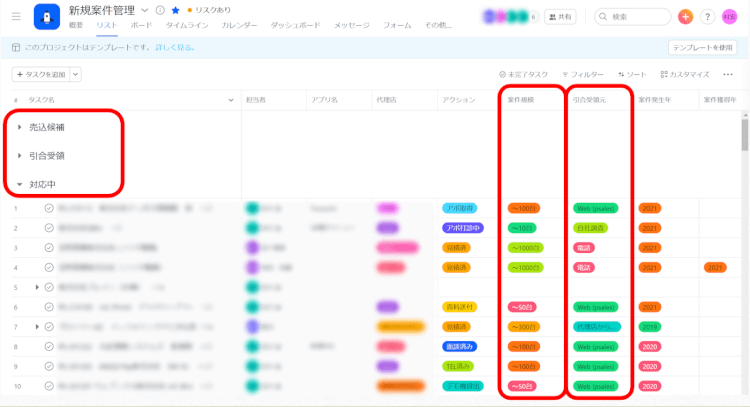The width and height of the screenshot is (750, 407).
Task: Click the orange plus quick-add button
Action: (x=685, y=17)
